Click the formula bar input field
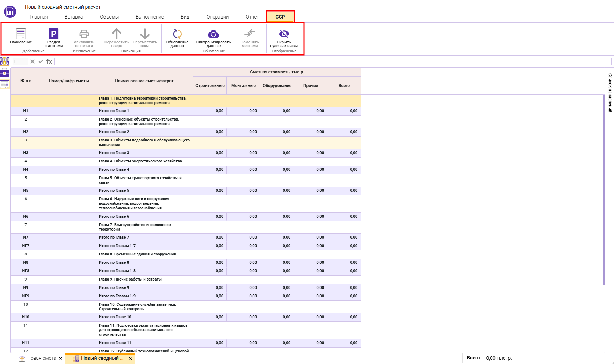614x364 pixels. click(x=332, y=61)
